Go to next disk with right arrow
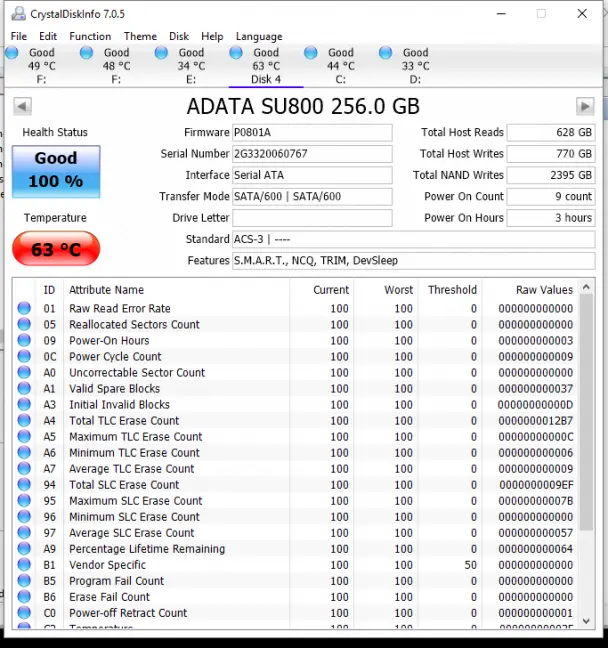The image size is (608, 648). pyautogui.click(x=585, y=107)
